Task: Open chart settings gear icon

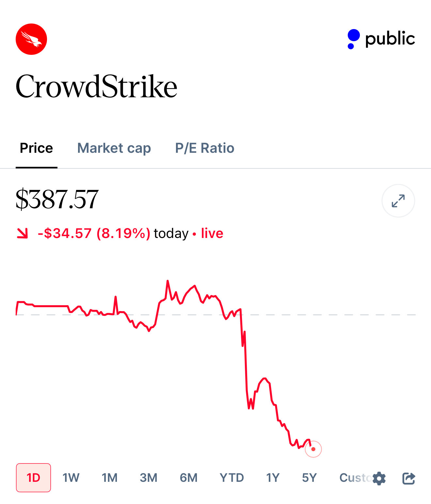Action: (379, 478)
